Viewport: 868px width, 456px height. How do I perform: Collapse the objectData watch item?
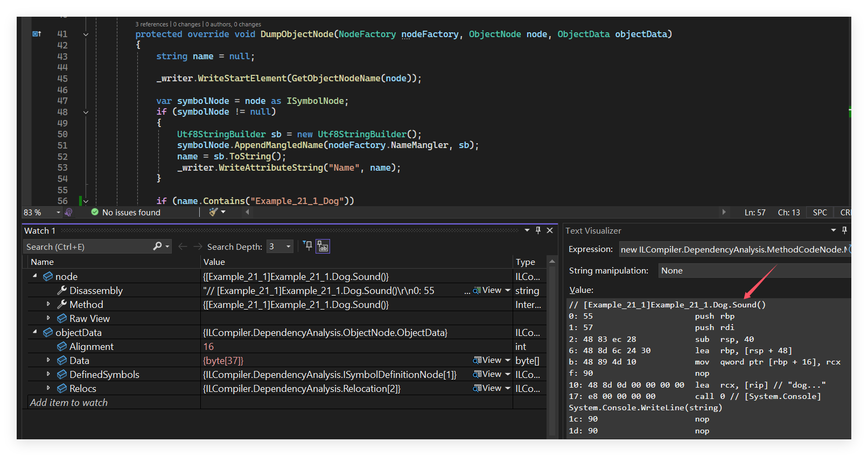click(35, 332)
